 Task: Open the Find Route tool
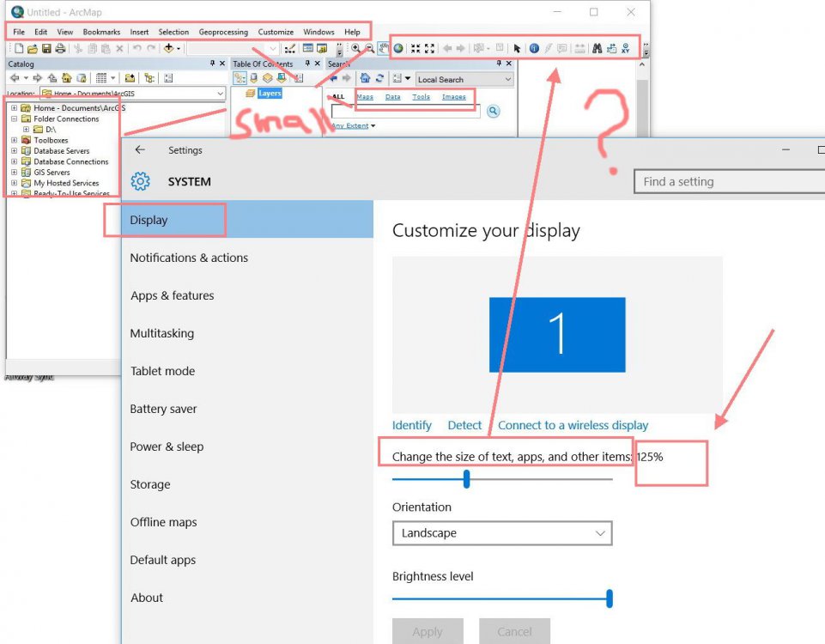611,48
